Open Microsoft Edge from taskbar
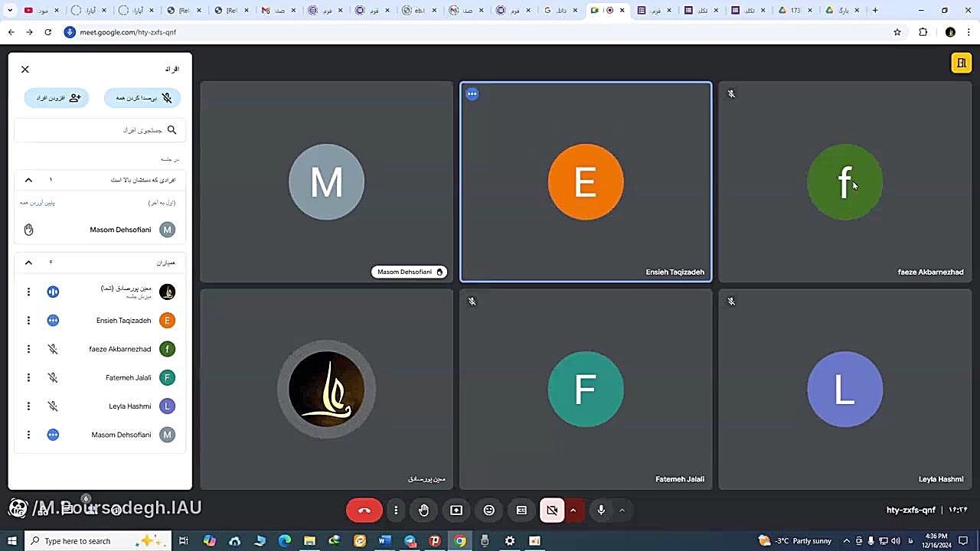The image size is (980, 551). [x=284, y=541]
